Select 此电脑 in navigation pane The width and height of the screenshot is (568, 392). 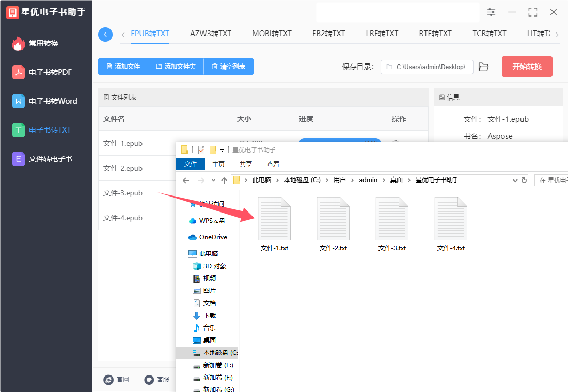click(x=203, y=253)
